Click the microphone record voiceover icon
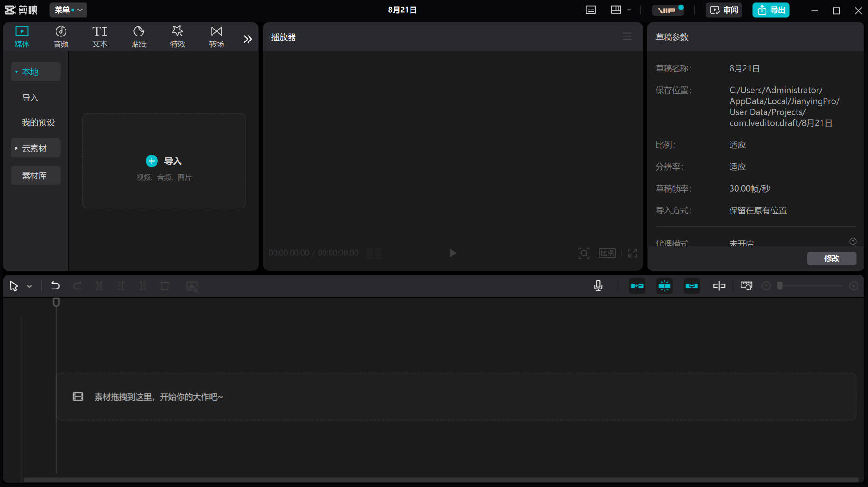This screenshot has height=487, width=868. (x=598, y=286)
